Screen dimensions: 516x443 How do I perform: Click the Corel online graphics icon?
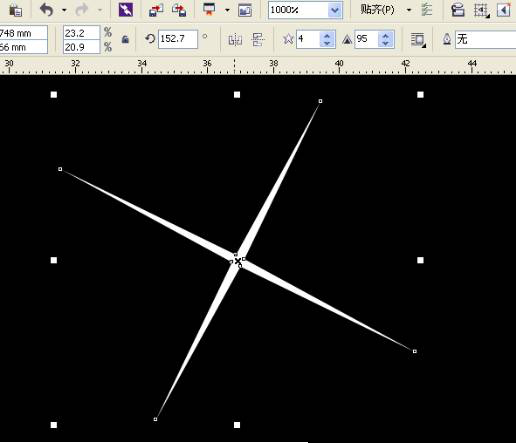(245, 10)
